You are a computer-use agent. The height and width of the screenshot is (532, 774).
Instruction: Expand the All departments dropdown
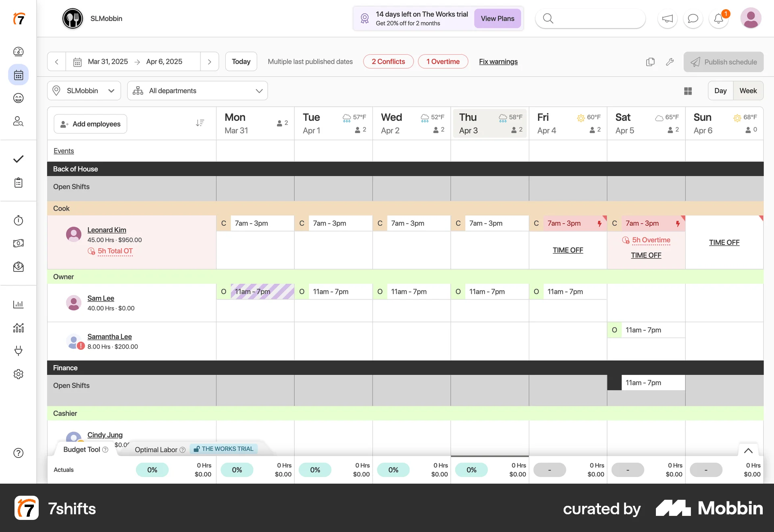click(197, 90)
